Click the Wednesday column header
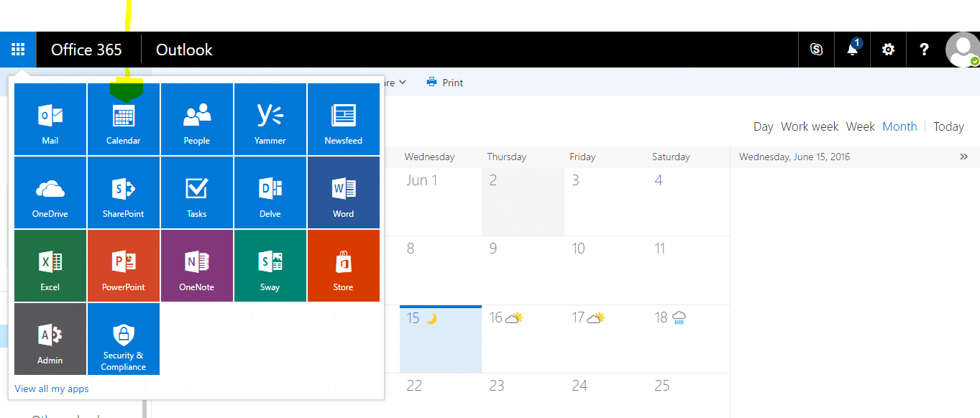This screenshot has width=980, height=418. 429,157
